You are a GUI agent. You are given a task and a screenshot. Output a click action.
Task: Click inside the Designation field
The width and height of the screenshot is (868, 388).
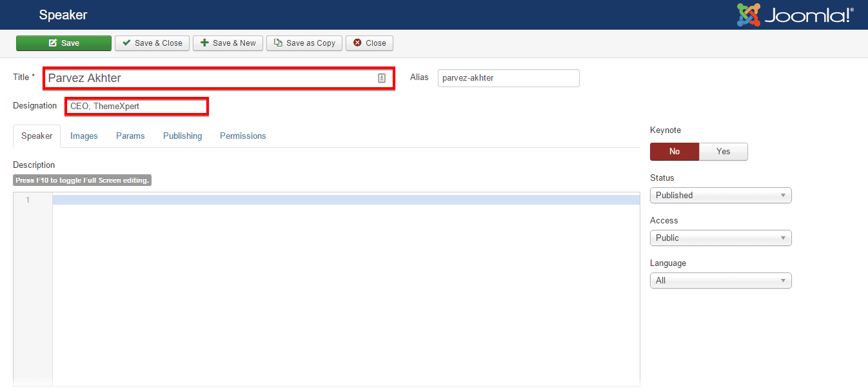pyautogui.click(x=137, y=107)
